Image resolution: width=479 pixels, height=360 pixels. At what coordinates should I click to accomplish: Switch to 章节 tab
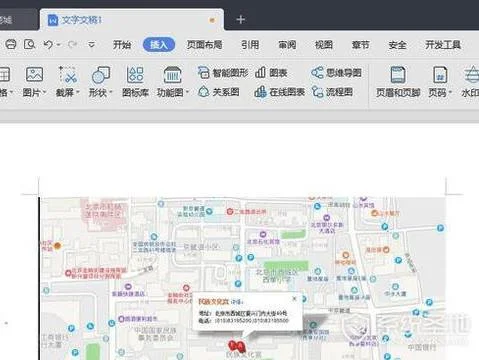360,45
